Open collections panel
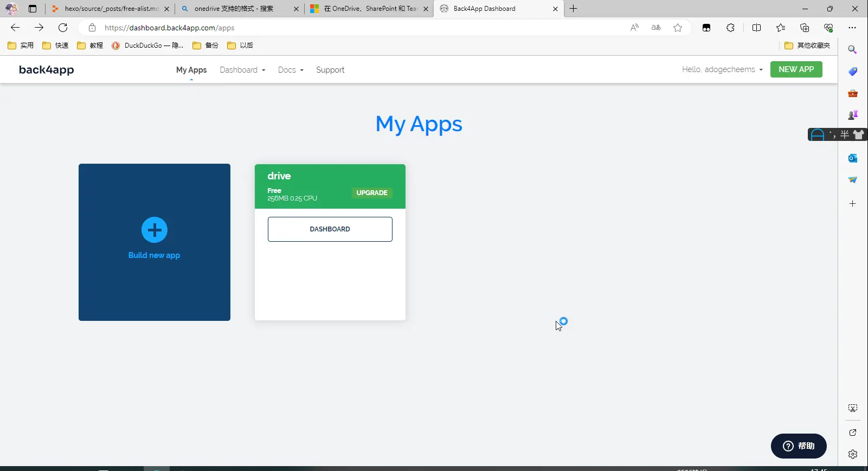 pyautogui.click(x=805, y=28)
